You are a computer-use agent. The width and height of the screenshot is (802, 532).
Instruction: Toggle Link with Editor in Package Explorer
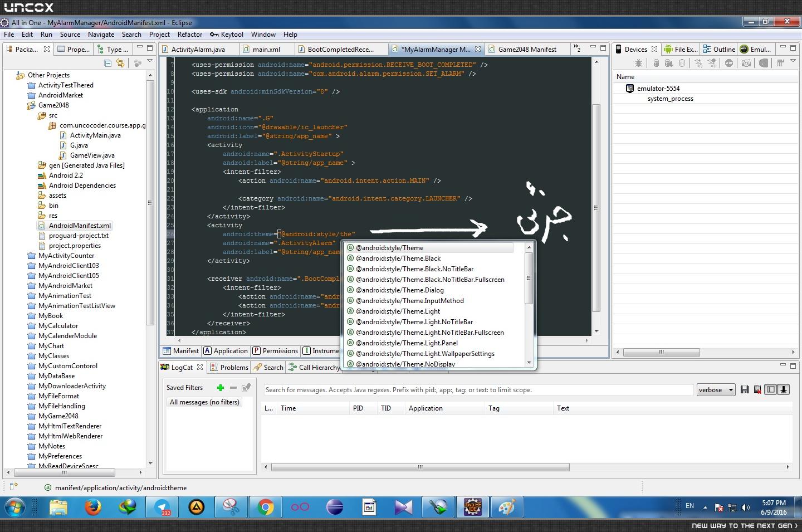[x=120, y=63]
